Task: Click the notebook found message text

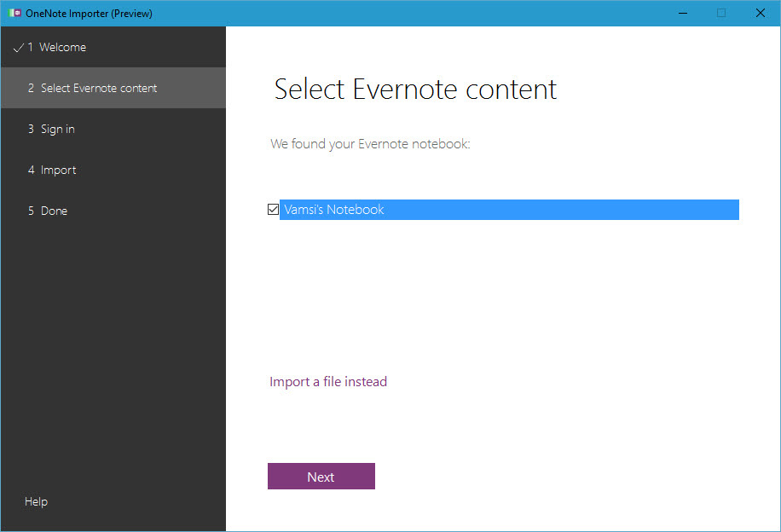Action: [x=369, y=143]
